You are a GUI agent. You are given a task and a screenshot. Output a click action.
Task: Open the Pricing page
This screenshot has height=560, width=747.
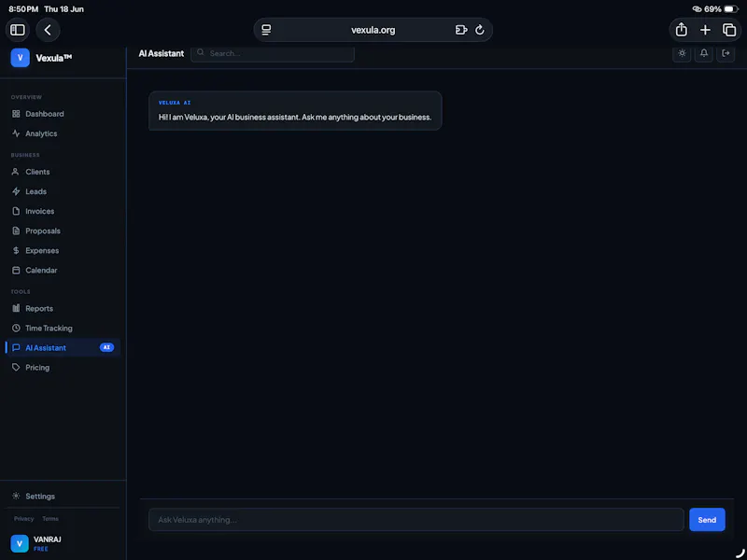pyautogui.click(x=63, y=368)
